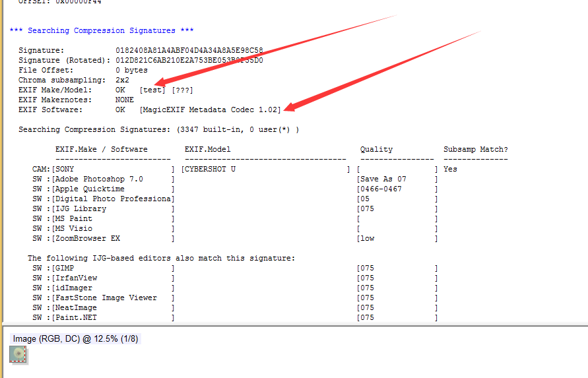Click the image thumbnail preview
This screenshot has width=588, height=378.
pyautogui.click(x=18, y=354)
